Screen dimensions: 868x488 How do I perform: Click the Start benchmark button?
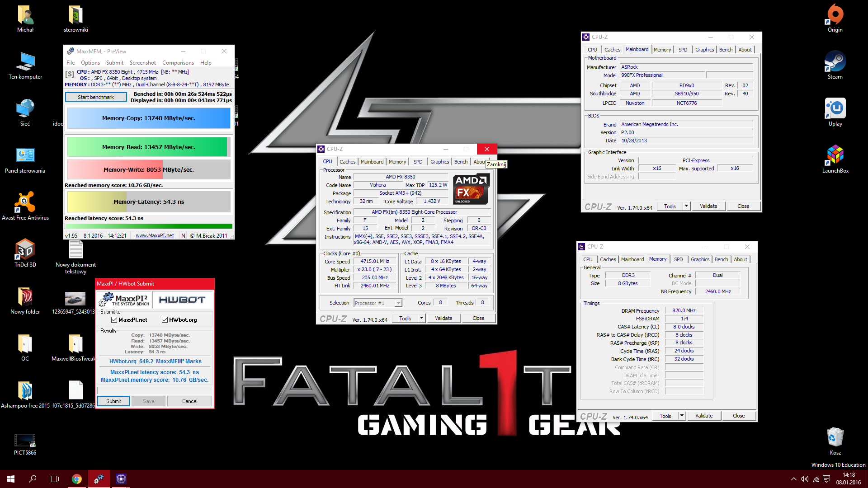96,97
